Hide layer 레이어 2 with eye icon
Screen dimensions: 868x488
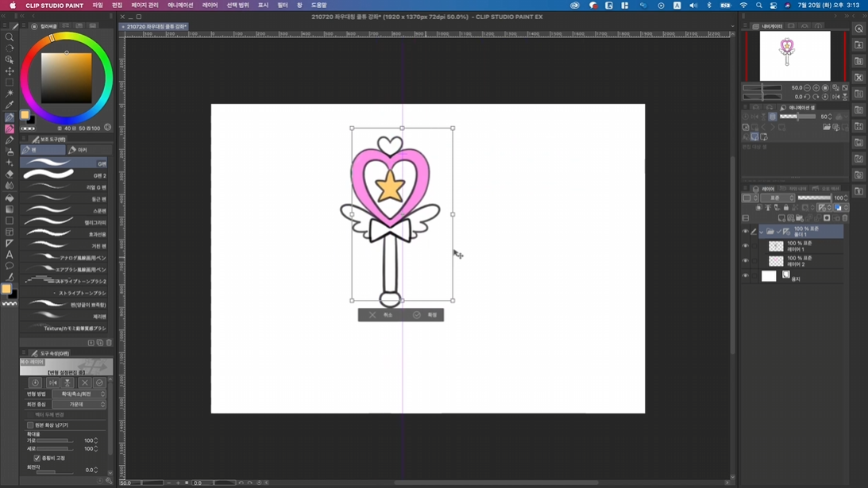pyautogui.click(x=745, y=260)
